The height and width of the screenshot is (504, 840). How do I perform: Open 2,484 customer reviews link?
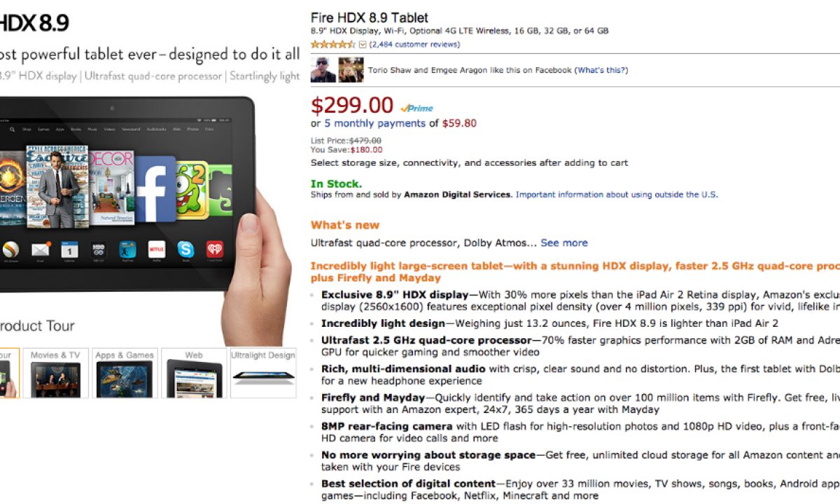(x=414, y=44)
